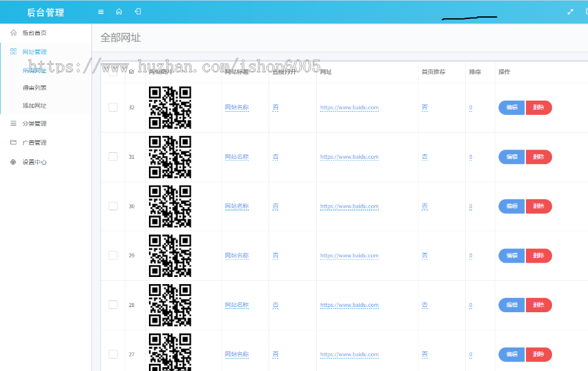Click 编辑 button for row 32
The width and height of the screenshot is (588, 371).
(512, 108)
